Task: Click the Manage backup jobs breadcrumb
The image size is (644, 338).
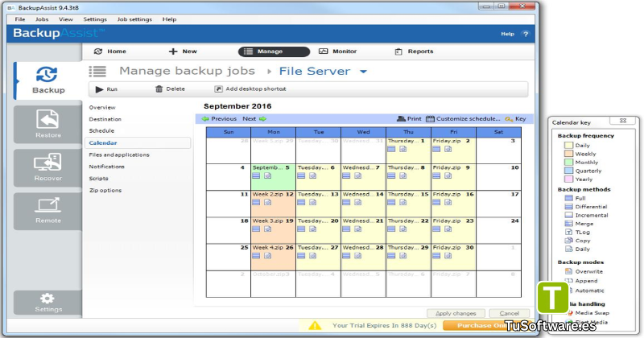Action: tap(188, 71)
